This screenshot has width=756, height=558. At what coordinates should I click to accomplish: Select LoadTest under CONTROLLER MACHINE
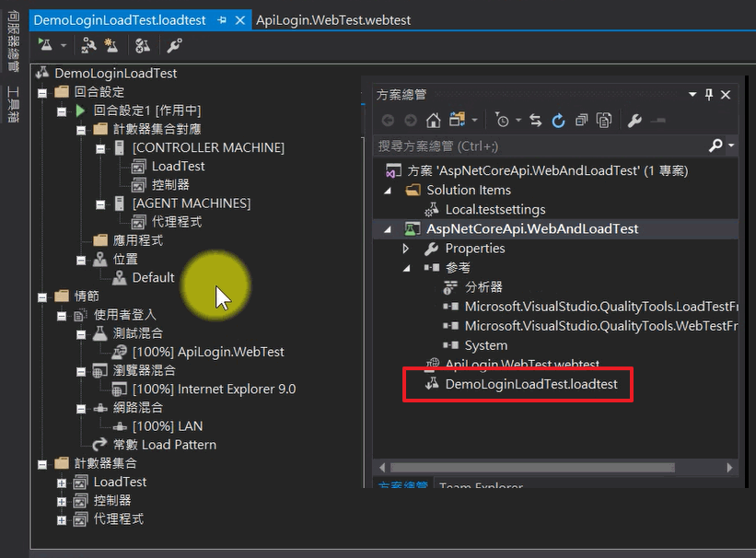pos(178,167)
